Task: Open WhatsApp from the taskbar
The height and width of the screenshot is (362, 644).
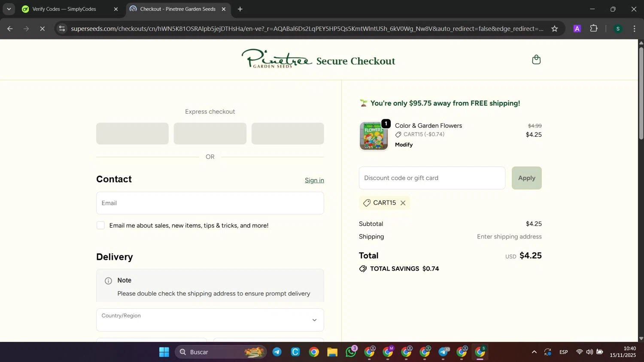Action: coord(351,352)
